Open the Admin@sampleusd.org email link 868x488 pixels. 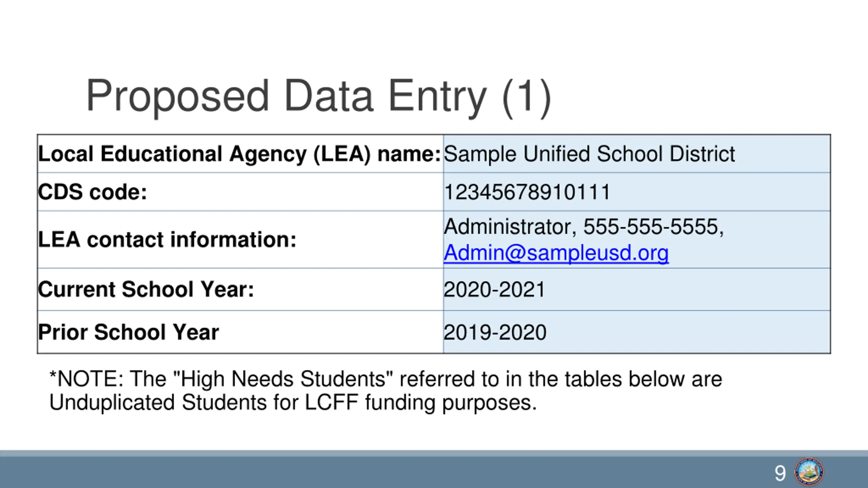click(x=556, y=253)
